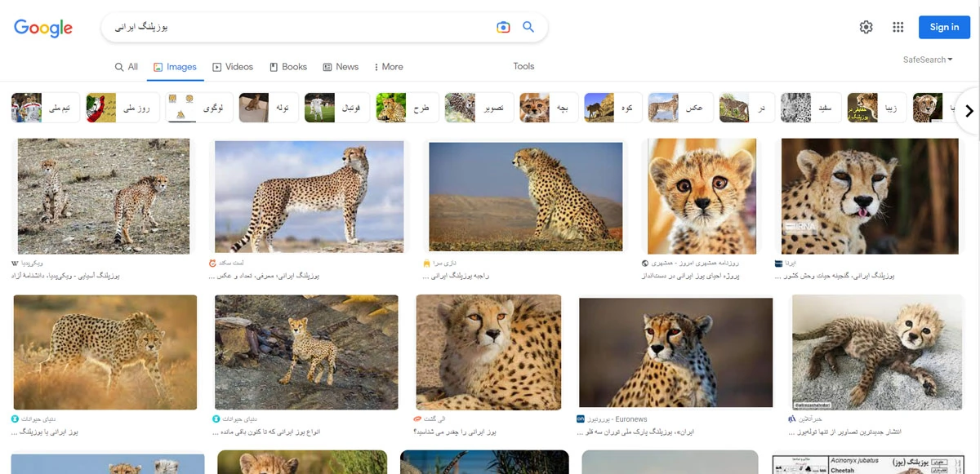
Task: Click the IRNA source icon under fifth image
Action: tap(778, 264)
